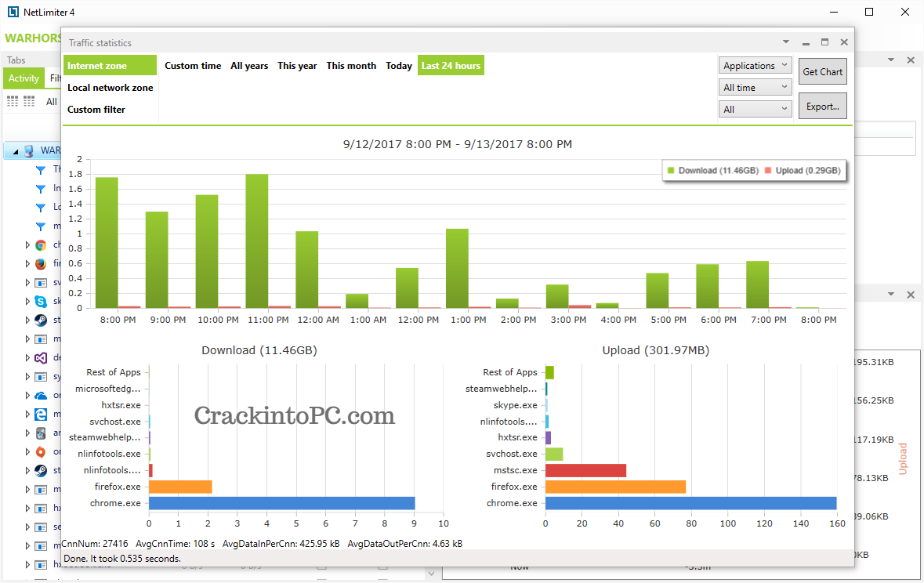924x583 pixels.
Task: Open the All time dropdown
Action: [x=755, y=87]
